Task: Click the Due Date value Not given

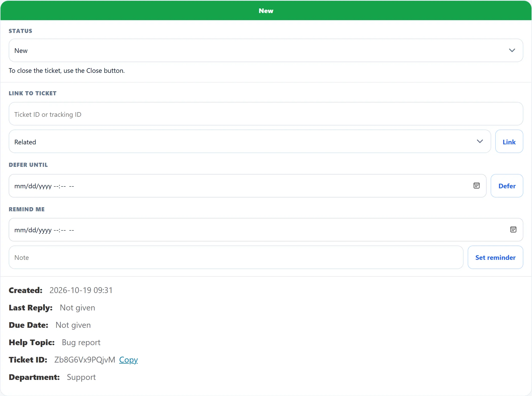Action: coord(73,325)
